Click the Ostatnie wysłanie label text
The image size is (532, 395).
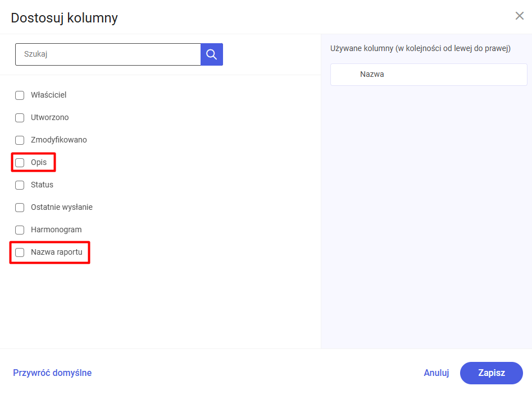[62, 207]
